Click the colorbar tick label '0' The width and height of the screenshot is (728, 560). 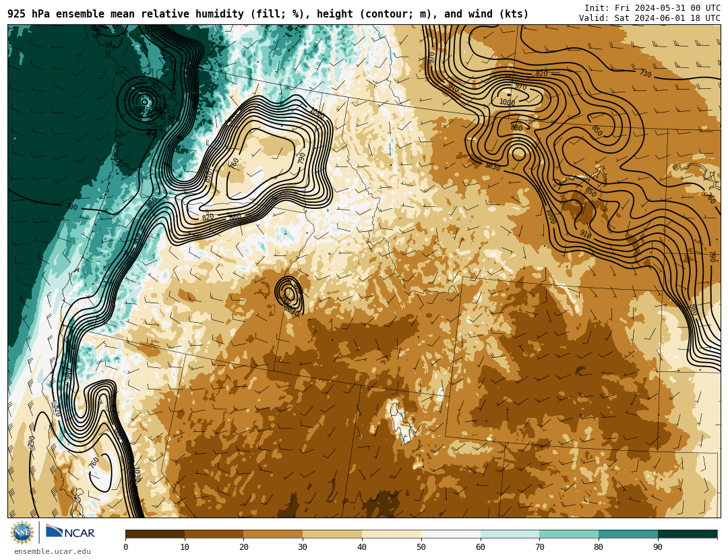coord(126,547)
